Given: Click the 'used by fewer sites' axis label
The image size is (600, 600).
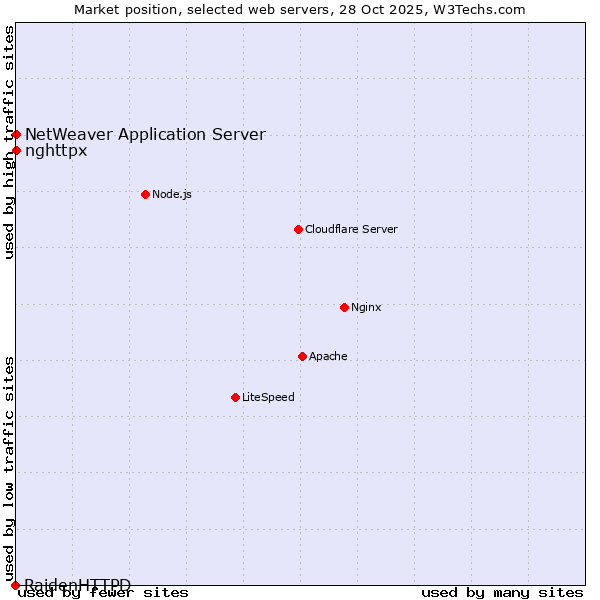Looking at the screenshot, I should [x=104, y=593].
